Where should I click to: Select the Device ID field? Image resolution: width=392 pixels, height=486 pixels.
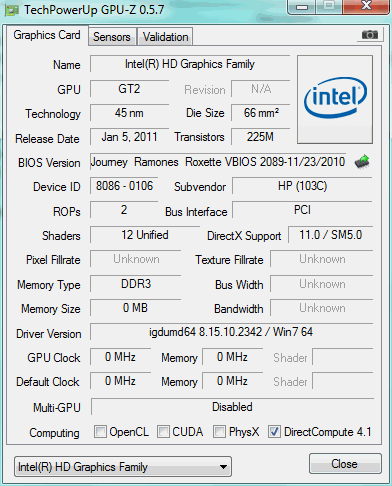124,186
